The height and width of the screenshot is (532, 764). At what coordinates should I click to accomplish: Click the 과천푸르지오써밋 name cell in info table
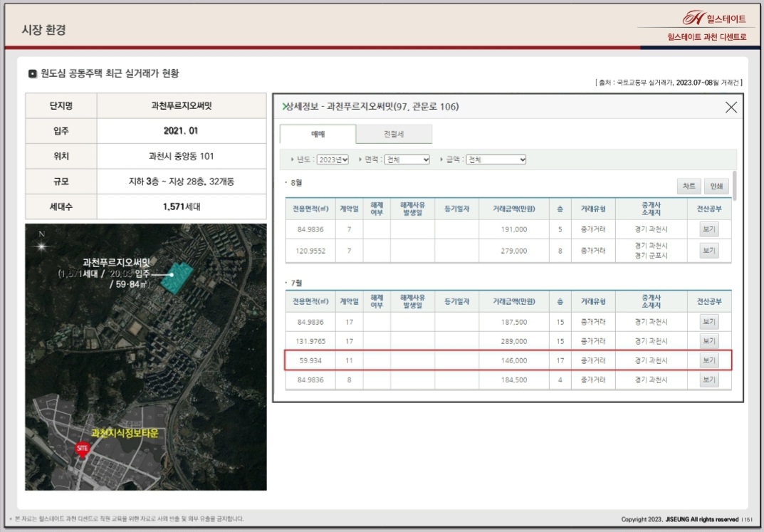pyautogui.click(x=182, y=105)
